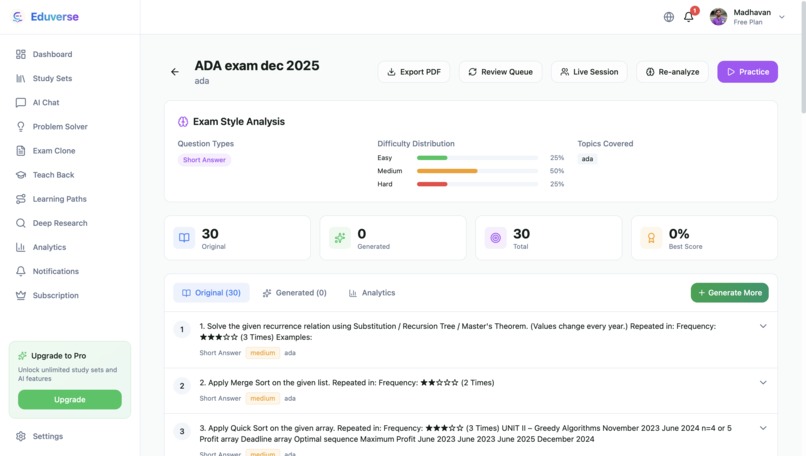The image size is (806, 456).
Task: Click the 'Free Plan' label
Action: click(748, 22)
